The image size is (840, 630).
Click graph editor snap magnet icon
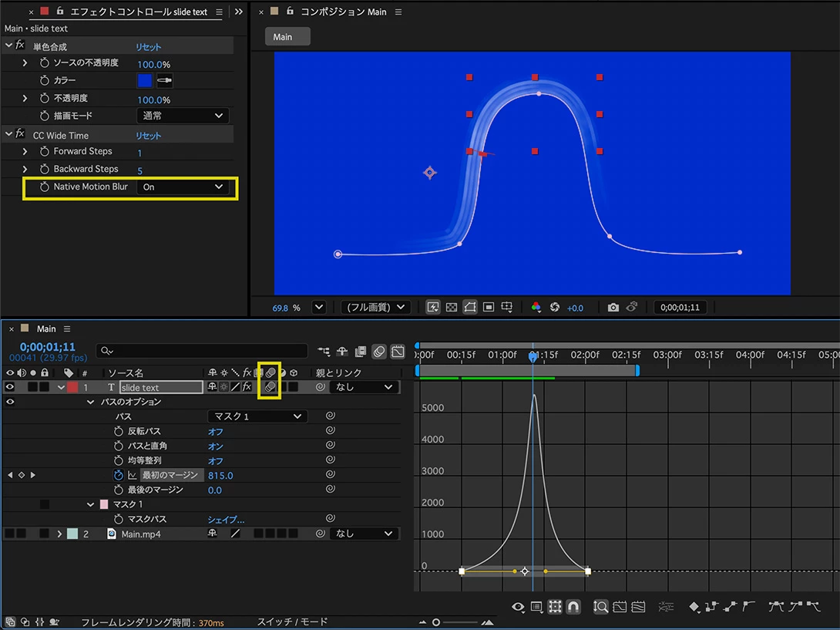pos(573,607)
